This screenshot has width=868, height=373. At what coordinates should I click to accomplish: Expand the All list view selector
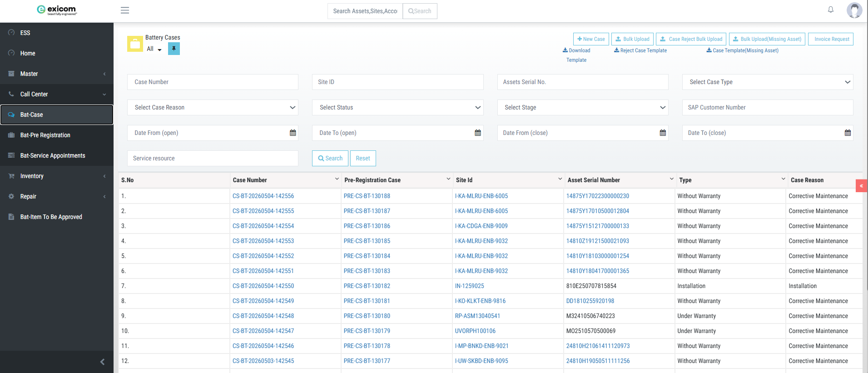154,49
